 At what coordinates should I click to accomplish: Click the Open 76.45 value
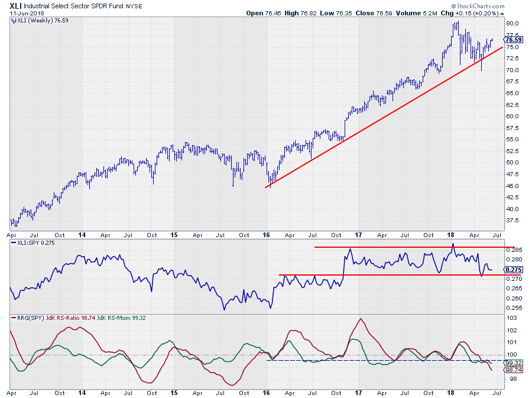264,13
